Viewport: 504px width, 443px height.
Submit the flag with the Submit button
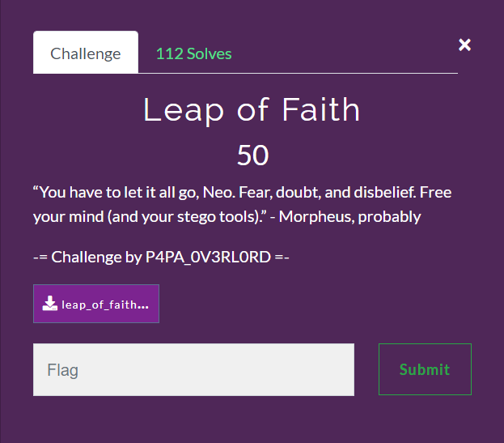tap(425, 369)
